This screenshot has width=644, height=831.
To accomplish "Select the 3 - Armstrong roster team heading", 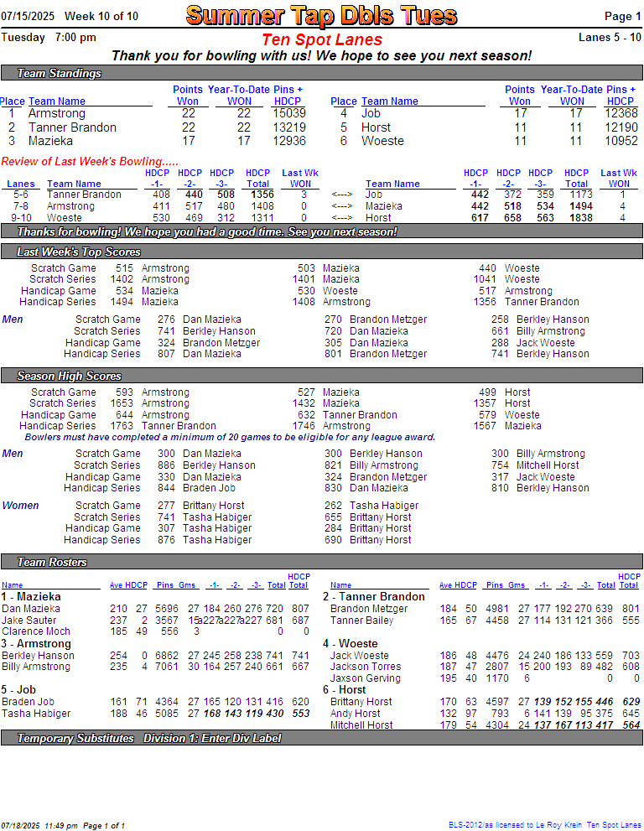I will pyautogui.click(x=36, y=644).
